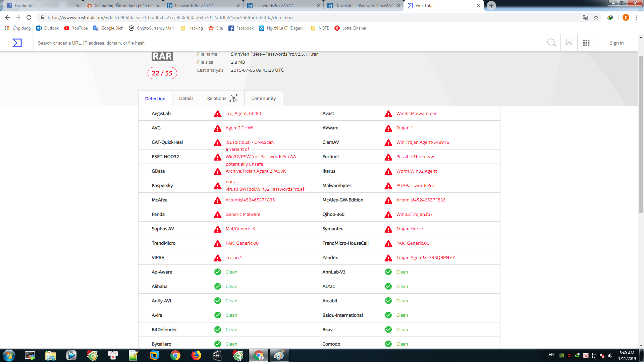The width and height of the screenshot is (644, 362).
Task: Switch to the Facebook browser tab
Action: click(42, 6)
